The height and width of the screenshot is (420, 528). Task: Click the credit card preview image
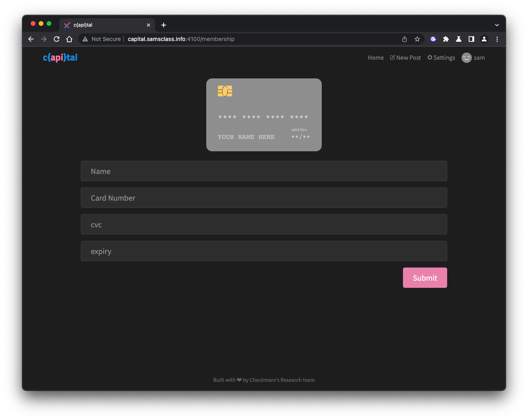pyautogui.click(x=264, y=115)
